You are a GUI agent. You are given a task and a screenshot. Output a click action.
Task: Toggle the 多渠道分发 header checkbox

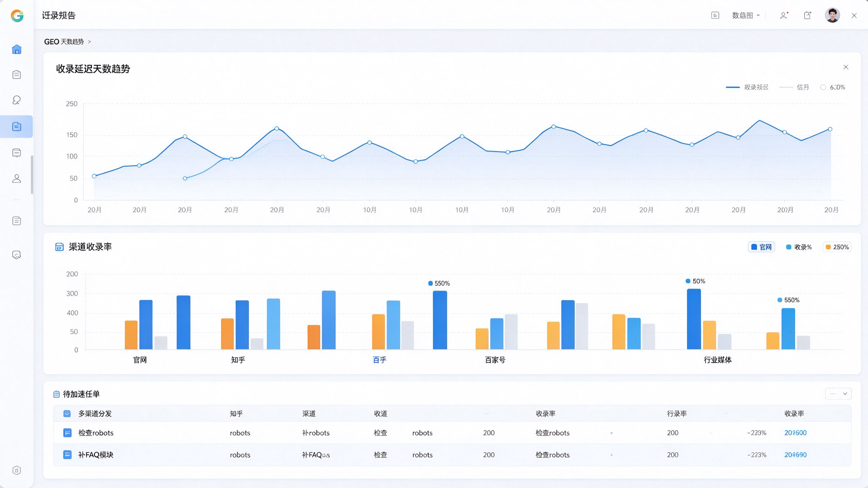67,414
